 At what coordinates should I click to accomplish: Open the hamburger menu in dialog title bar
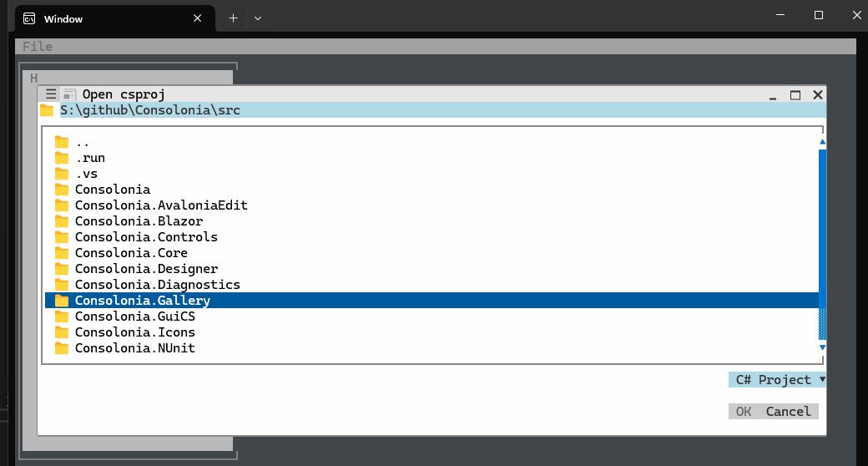point(50,94)
